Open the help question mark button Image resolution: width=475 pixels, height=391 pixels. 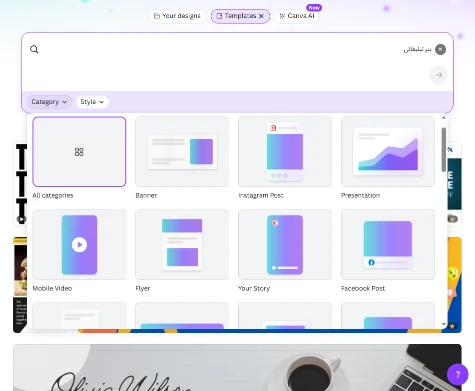click(458, 374)
